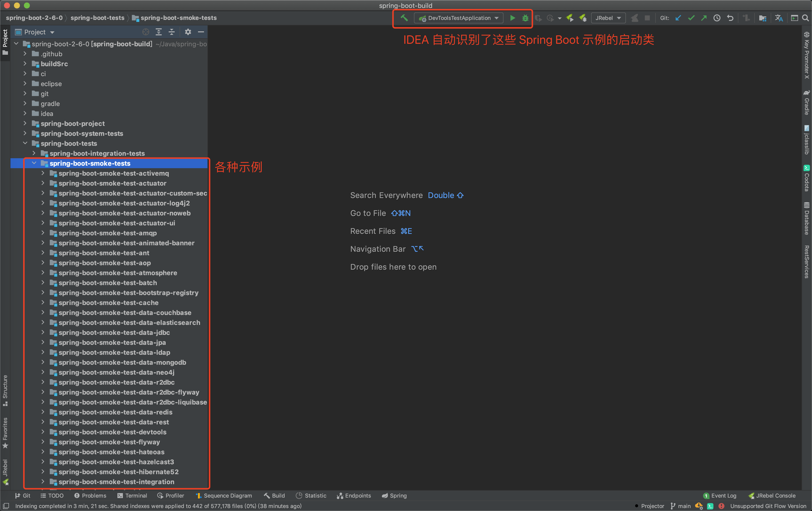The height and width of the screenshot is (511, 812).
Task: Open the JRebel Console
Action: coord(772,496)
